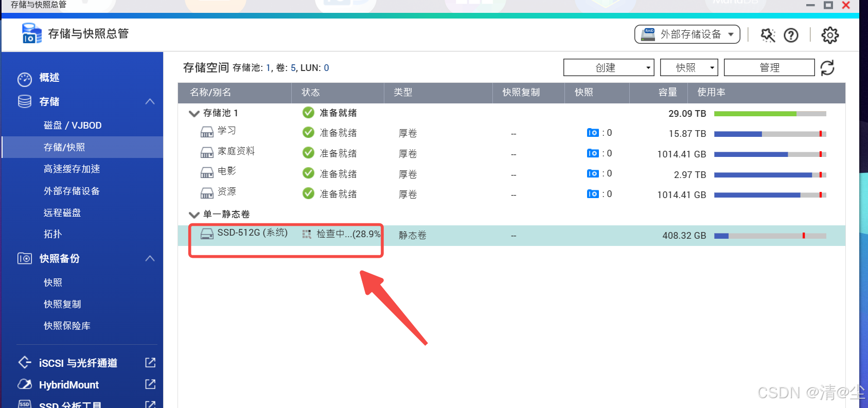Click snapshot icon for 家庭资料 volume

(x=593, y=153)
